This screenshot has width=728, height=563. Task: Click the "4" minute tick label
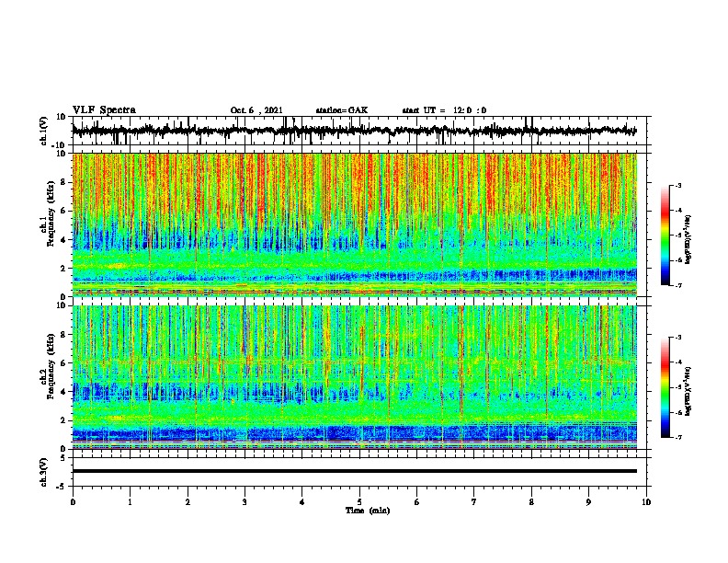[x=302, y=502]
